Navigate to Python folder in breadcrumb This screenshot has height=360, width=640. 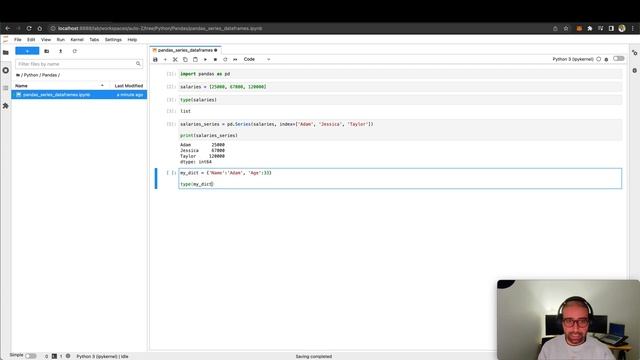[x=31, y=75]
